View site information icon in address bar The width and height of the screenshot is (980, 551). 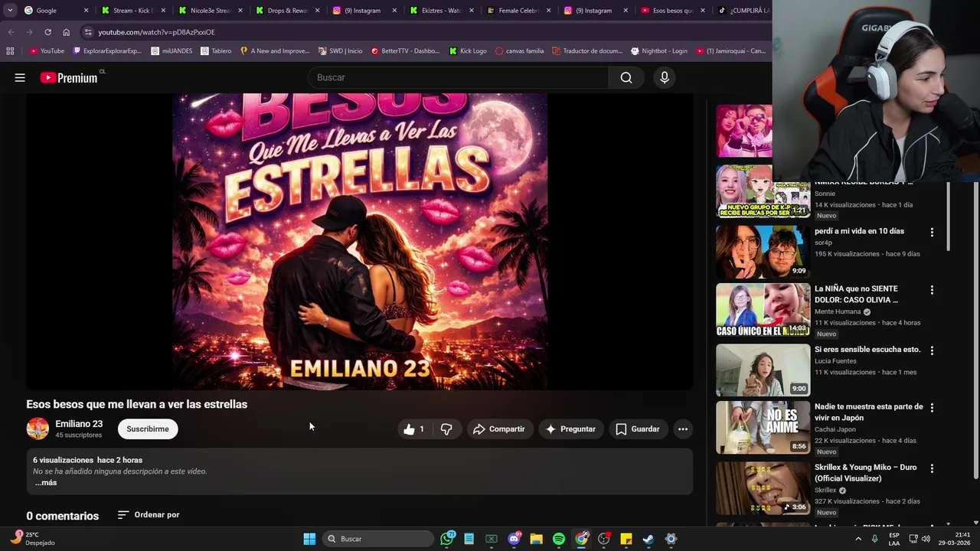coord(88,32)
